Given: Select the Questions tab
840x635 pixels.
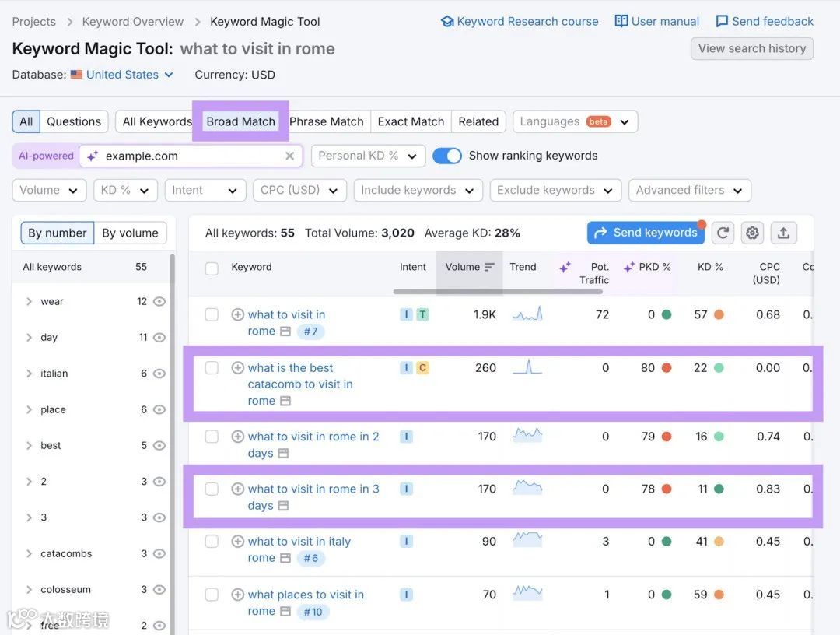Looking at the screenshot, I should (74, 121).
